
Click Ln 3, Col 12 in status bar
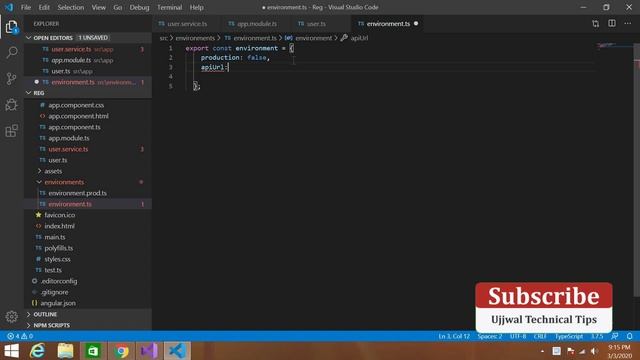(x=454, y=336)
